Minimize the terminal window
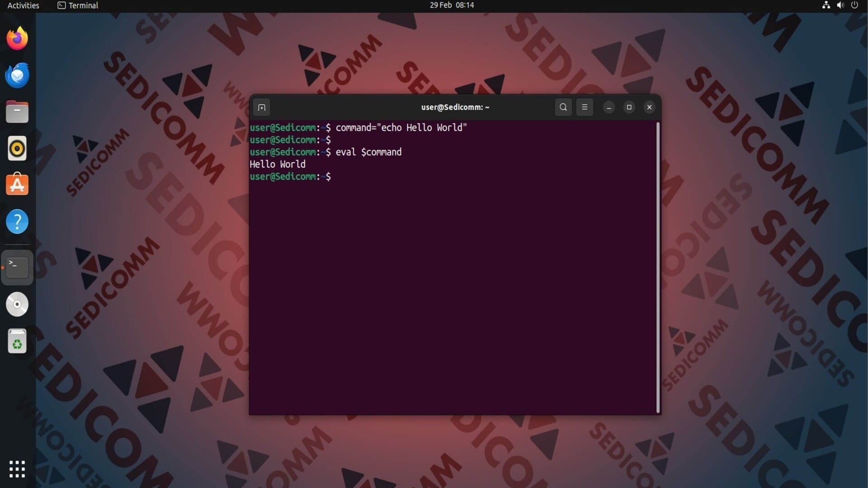868x488 pixels. coord(609,108)
